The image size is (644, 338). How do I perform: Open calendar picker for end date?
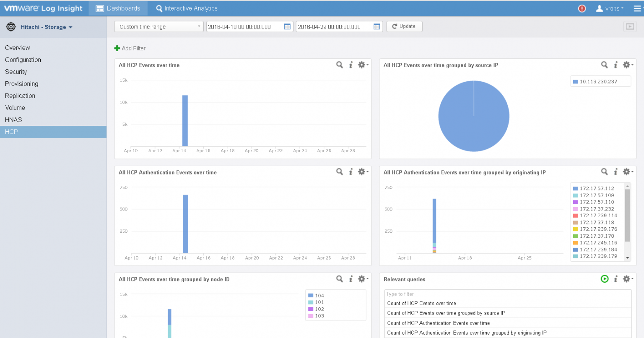click(x=377, y=26)
